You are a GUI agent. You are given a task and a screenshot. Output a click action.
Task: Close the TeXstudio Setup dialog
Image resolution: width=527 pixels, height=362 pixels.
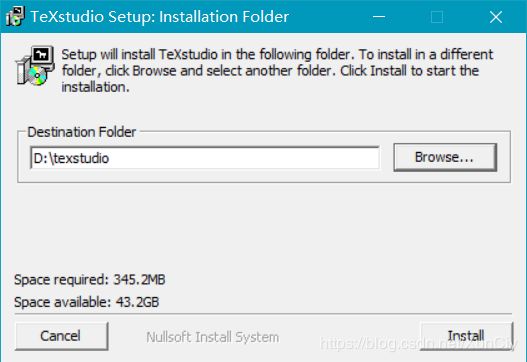496,16
